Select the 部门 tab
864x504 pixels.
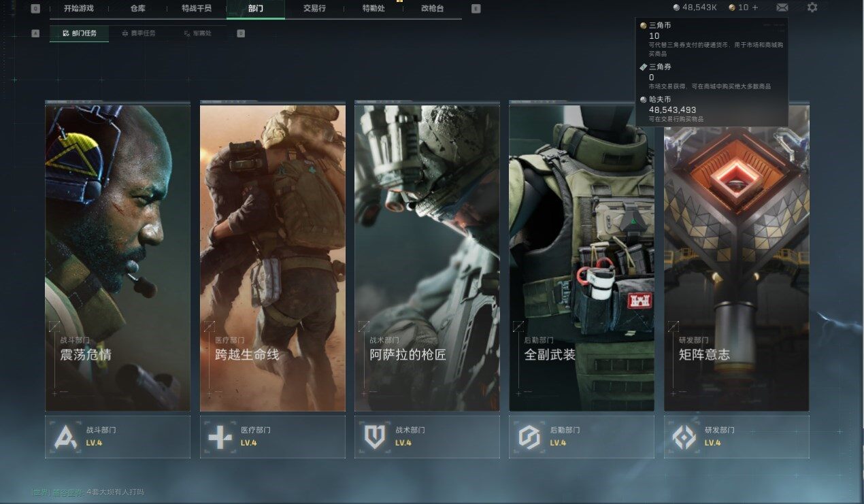(x=256, y=9)
